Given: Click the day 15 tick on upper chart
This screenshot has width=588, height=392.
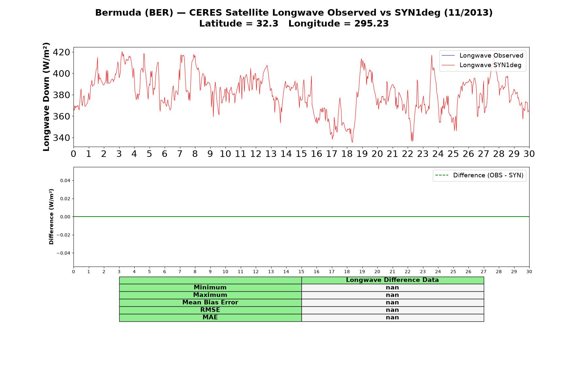Looking at the screenshot, I should click(x=301, y=154).
